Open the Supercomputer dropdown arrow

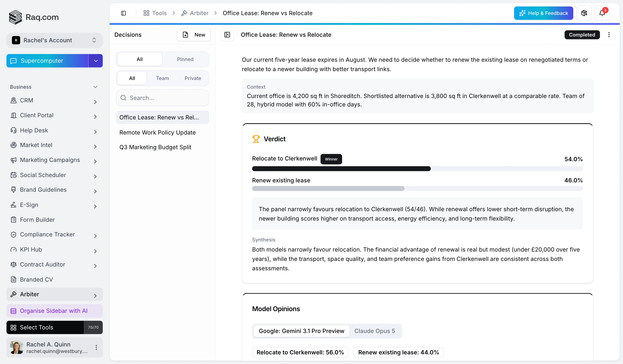[x=96, y=61]
